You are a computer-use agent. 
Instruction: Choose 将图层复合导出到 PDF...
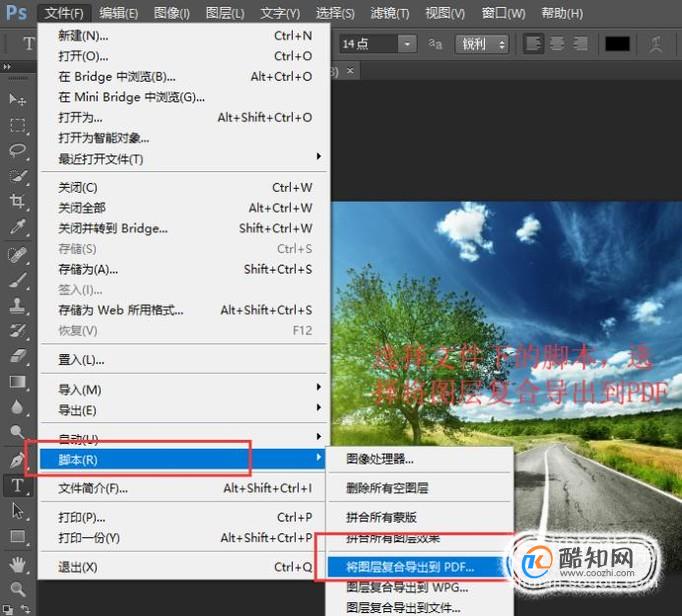(418, 567)
